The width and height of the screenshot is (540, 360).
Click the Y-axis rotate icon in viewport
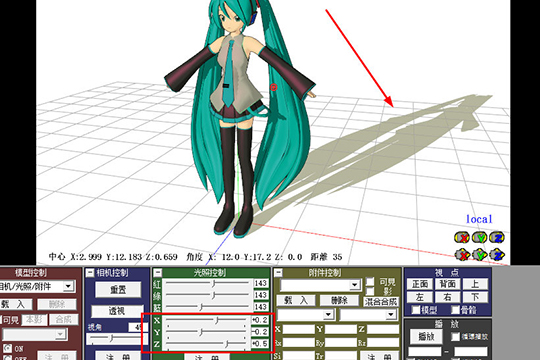pyautogui.click(x=479, y=237)
